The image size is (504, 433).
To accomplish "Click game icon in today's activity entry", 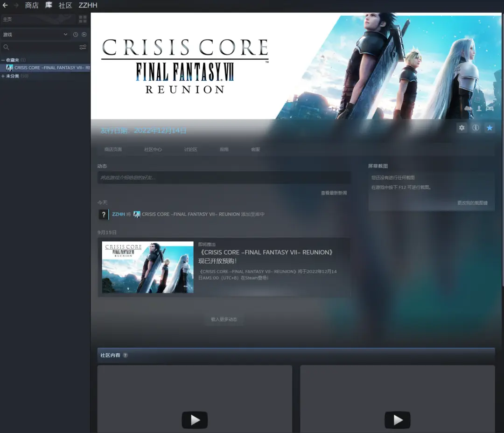I will coord(137,215).
